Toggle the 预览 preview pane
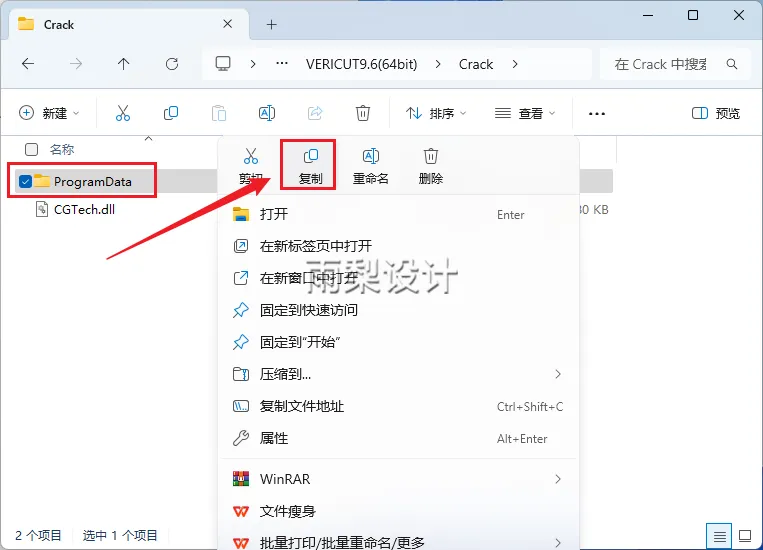 coord(716,113)
